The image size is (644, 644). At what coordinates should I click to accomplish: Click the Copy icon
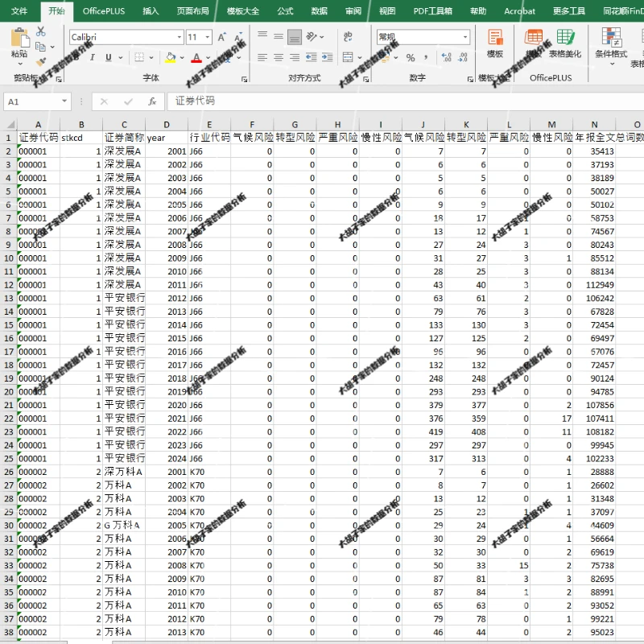tap(41, 47)
